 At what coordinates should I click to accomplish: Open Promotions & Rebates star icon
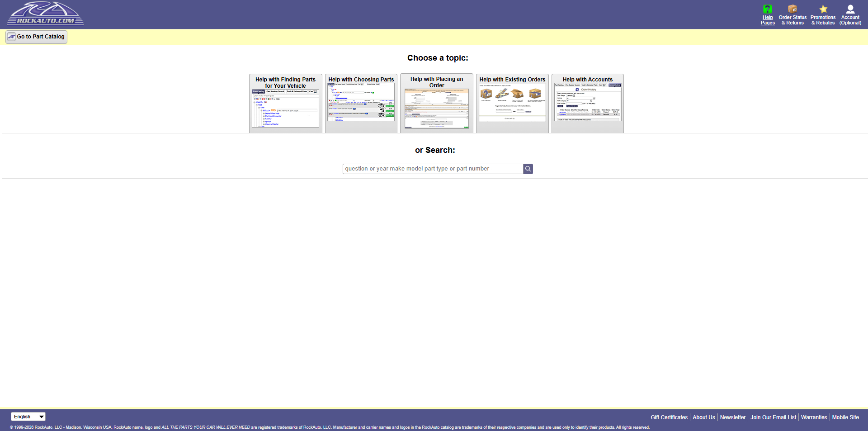click(x=823, y=9)
